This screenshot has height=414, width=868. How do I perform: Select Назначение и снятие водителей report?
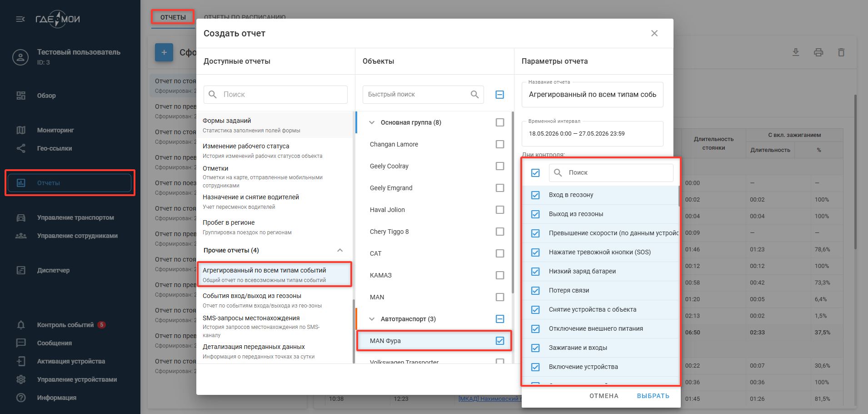pyautogui.click(x=274, y=202)
